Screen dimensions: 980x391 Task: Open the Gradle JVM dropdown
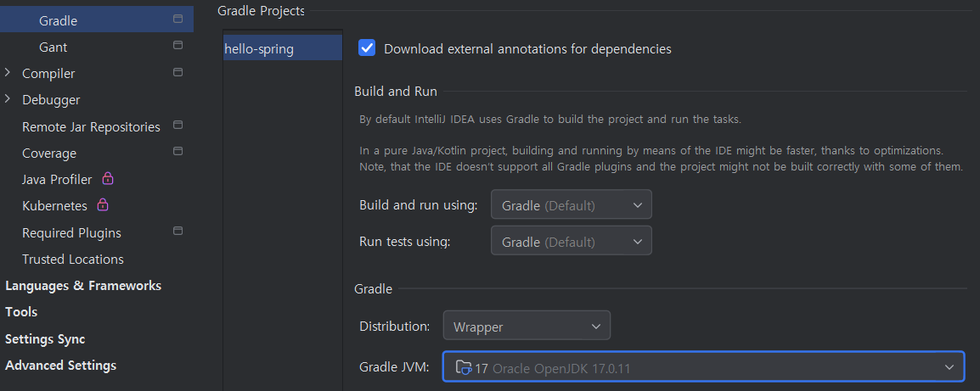point(704,366)
